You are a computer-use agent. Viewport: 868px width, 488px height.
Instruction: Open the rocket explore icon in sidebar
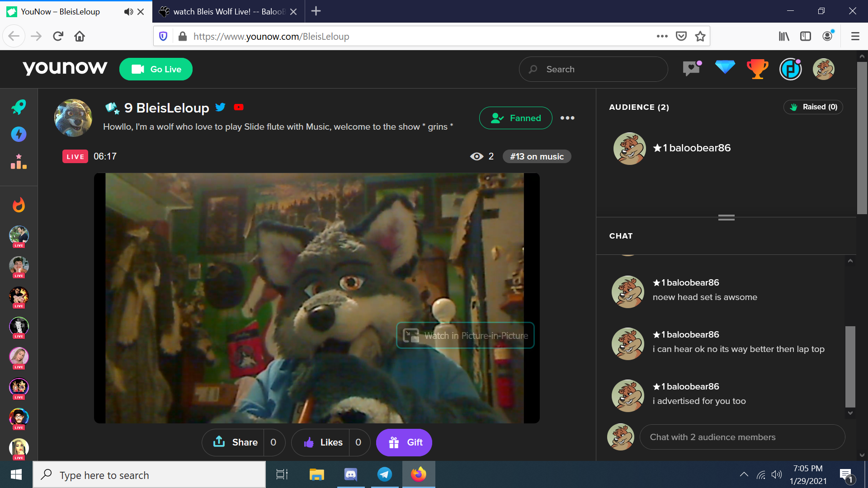(x=19, y=107)
